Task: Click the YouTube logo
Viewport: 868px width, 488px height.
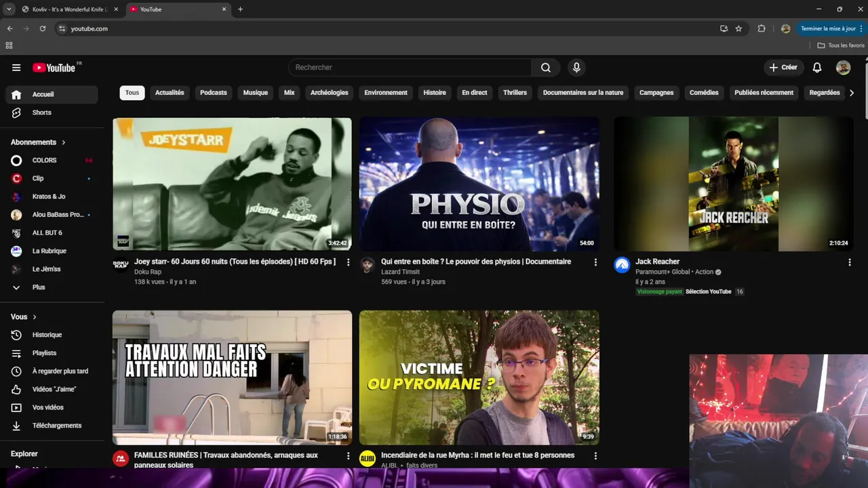Action: [x=54, y=68]
